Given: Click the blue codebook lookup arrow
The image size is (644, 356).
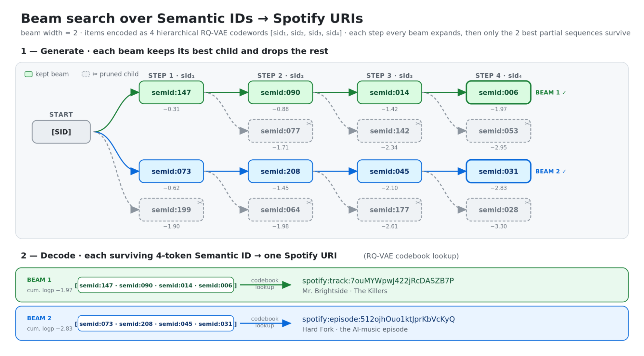Looking at the screenshot, I should pos(266,323).
